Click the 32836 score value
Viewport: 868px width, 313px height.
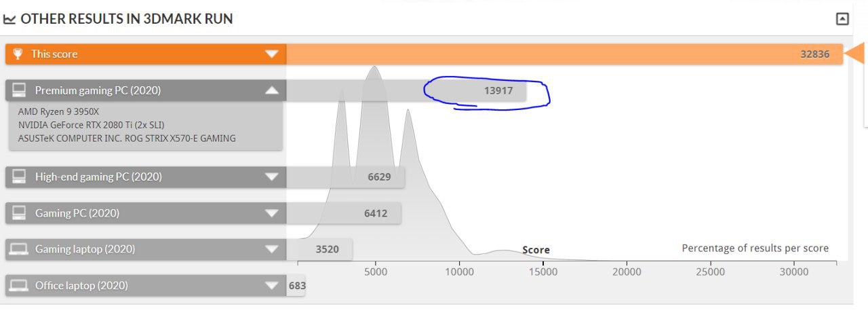coord(815,54)
